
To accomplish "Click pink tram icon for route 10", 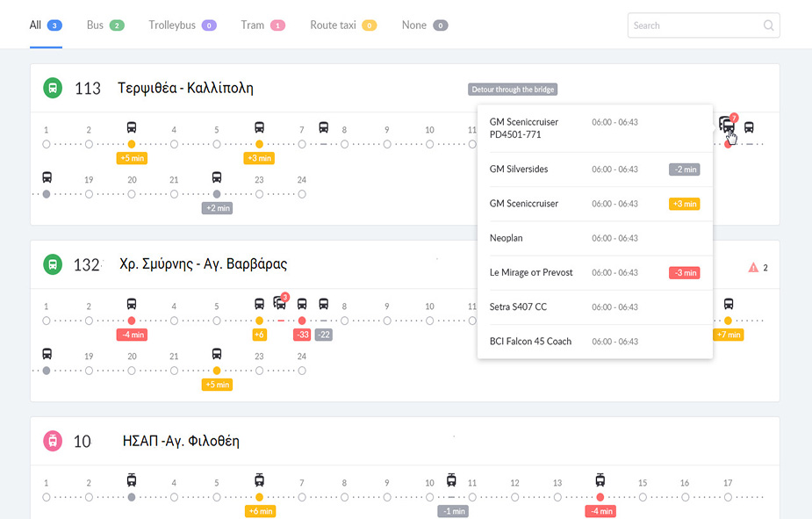I will (54, 441).
